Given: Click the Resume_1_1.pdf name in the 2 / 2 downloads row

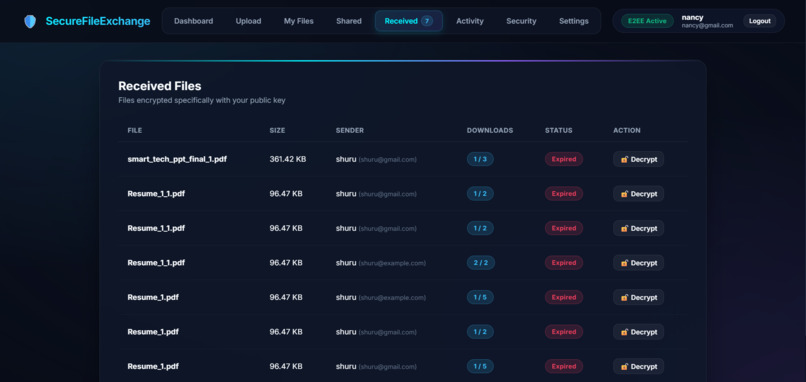Looking at the screenshot, I should tap(156, 263).
